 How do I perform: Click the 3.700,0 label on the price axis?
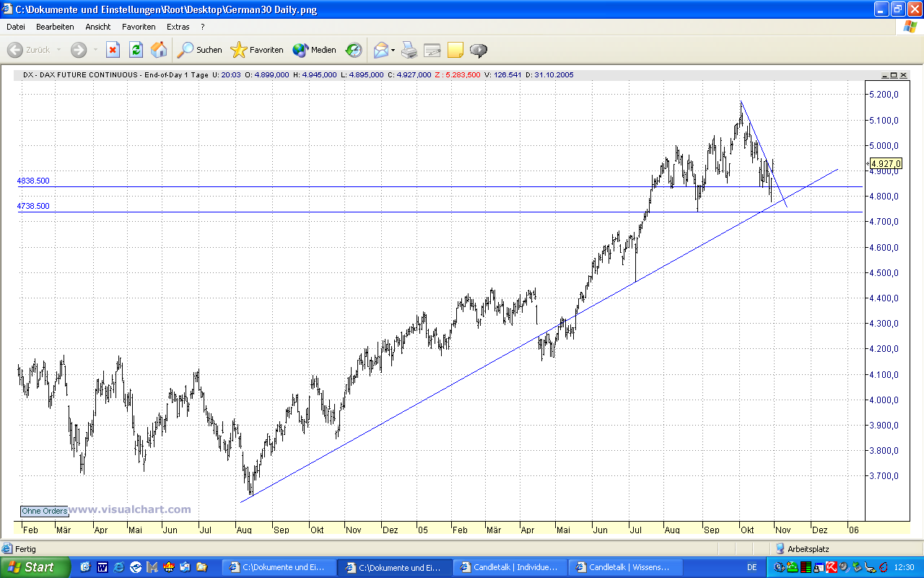884,476
